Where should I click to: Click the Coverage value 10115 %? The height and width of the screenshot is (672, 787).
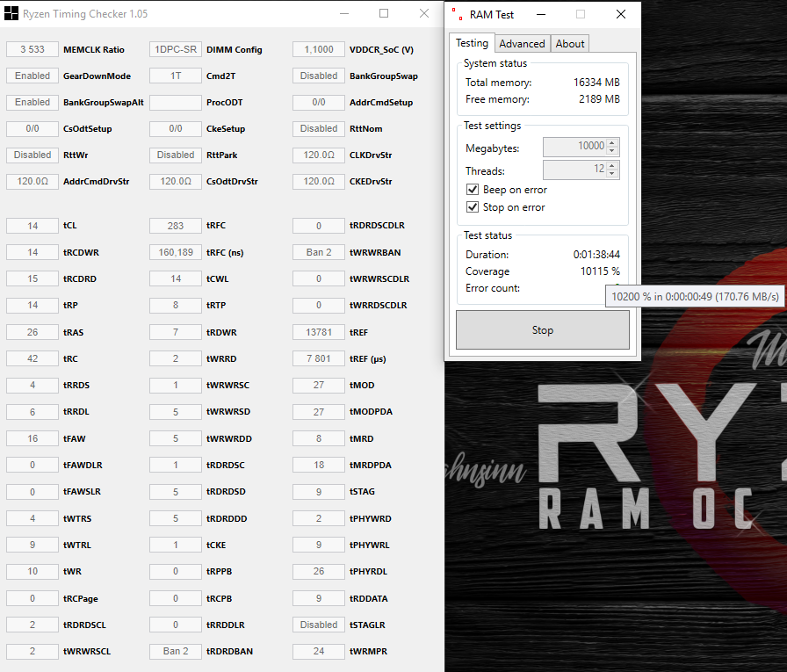(x=600, y=271)
